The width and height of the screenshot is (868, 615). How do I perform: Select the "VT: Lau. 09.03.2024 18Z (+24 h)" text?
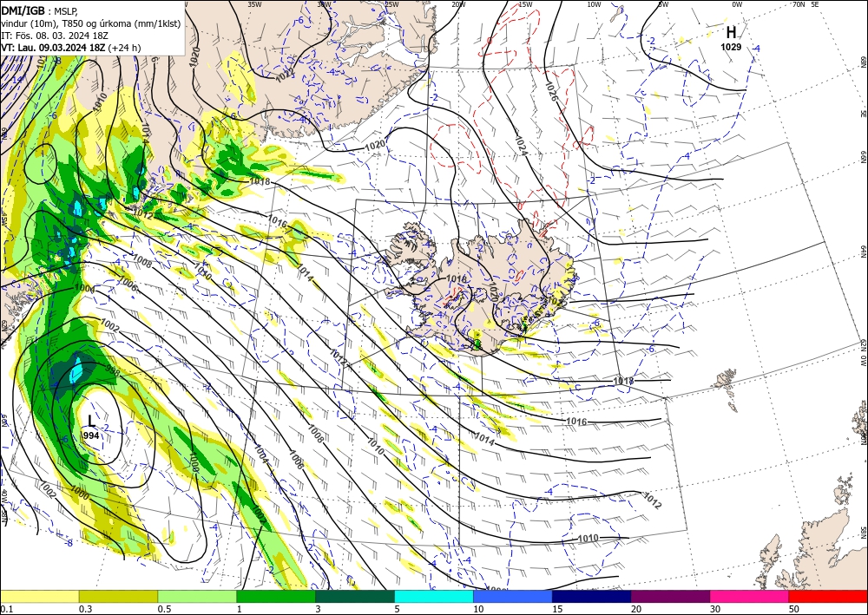tap(71, 48)
